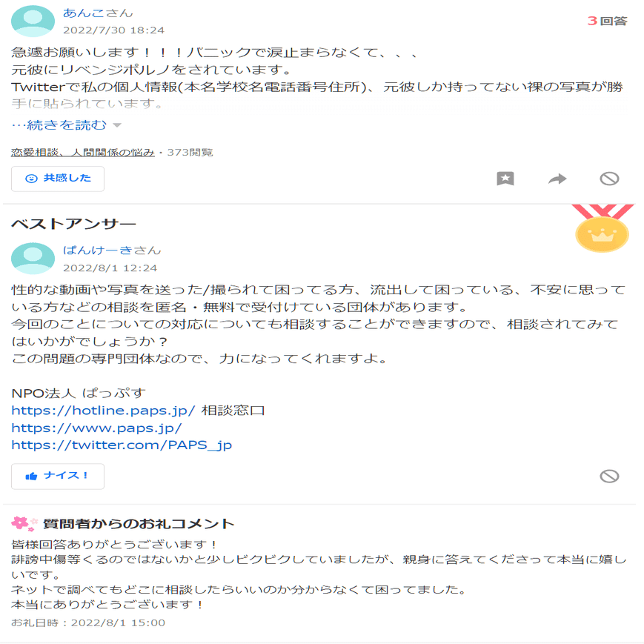Image resolution: width=644 pixels, height=644 pixels.
Task: Click the best answer's report violation icon
Action: point(609,476)
